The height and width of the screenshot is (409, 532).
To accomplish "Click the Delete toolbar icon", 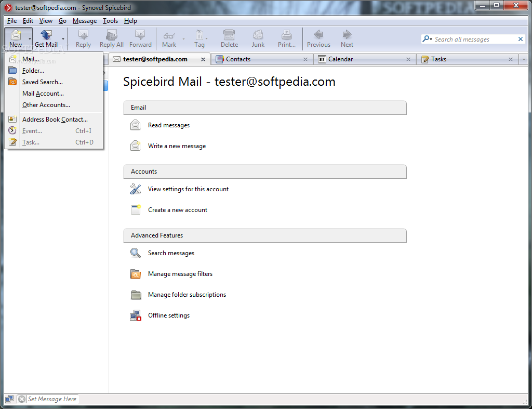I will point(229,35).
